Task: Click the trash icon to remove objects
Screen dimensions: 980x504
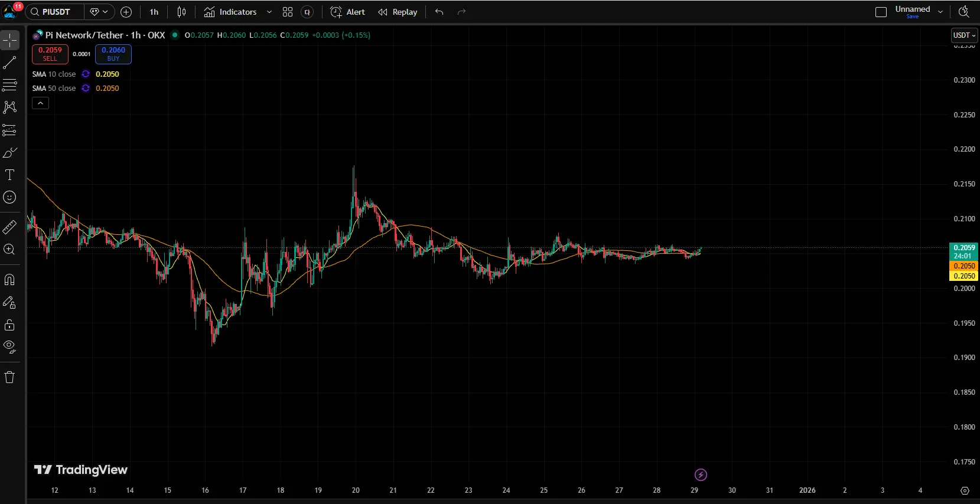Action: (x=10, y=377)
